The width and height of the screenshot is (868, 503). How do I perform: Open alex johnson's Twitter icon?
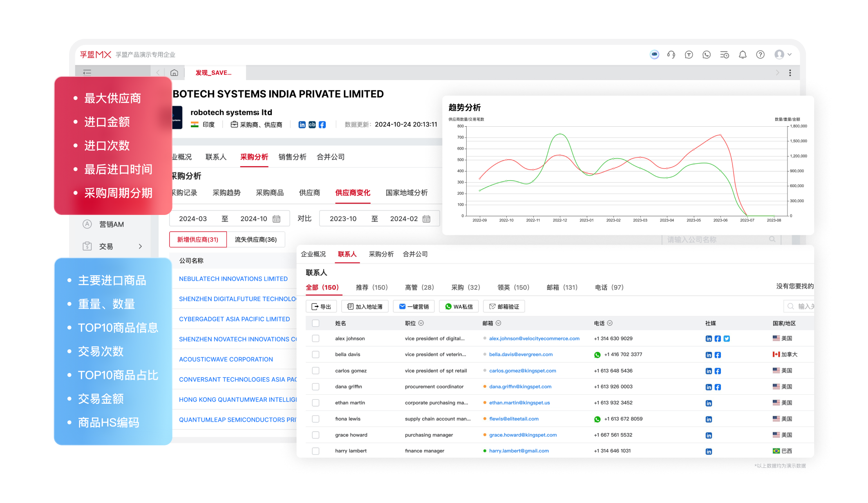[x=727, y=339]
